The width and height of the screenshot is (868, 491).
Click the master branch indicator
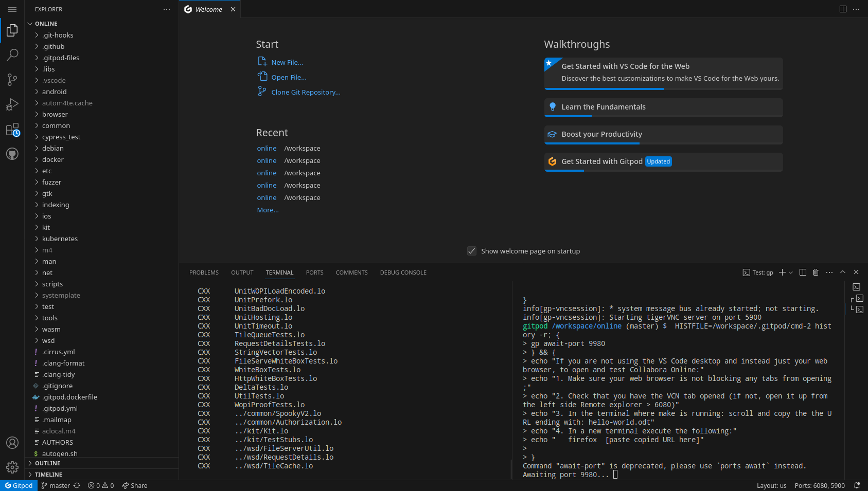pos(56,485)
